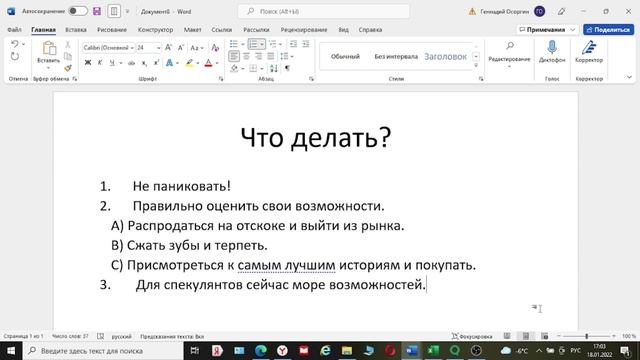The width and height of the screenshot is (640, 360).
Task: Save document with the floppy disk icon
Action: (x=97, y=11)
